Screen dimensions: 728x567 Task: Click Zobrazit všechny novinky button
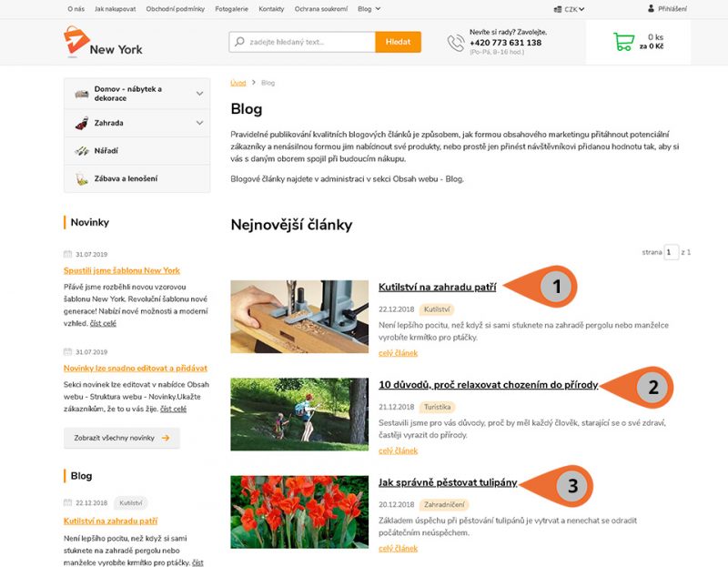click(122, 438)
